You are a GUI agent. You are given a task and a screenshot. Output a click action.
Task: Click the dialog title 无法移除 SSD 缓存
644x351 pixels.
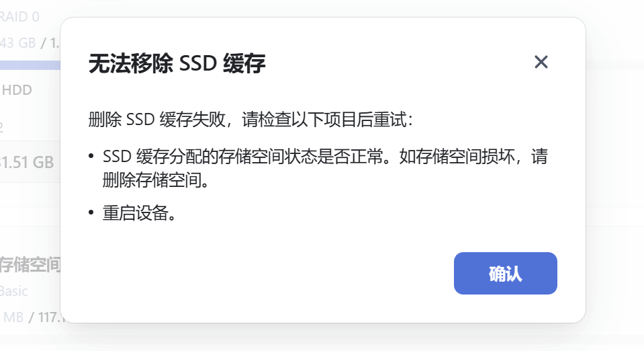click(177, 64)
